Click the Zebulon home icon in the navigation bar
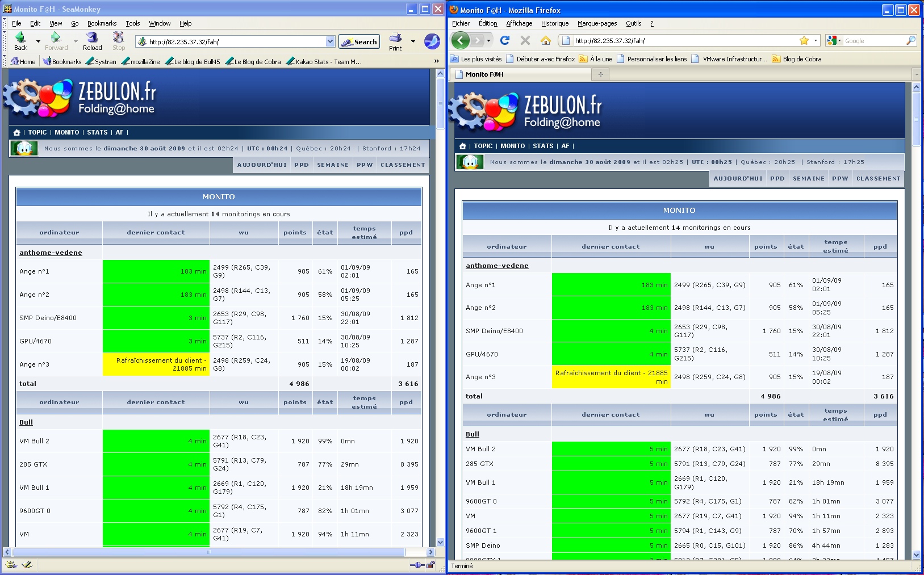The image size is (924, 575). pyautogui.click(x=16, y=132)
